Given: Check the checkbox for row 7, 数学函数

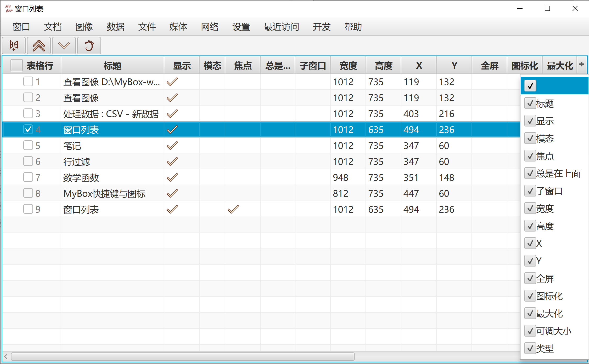Looking at the screenshot, I should point(28,177).
